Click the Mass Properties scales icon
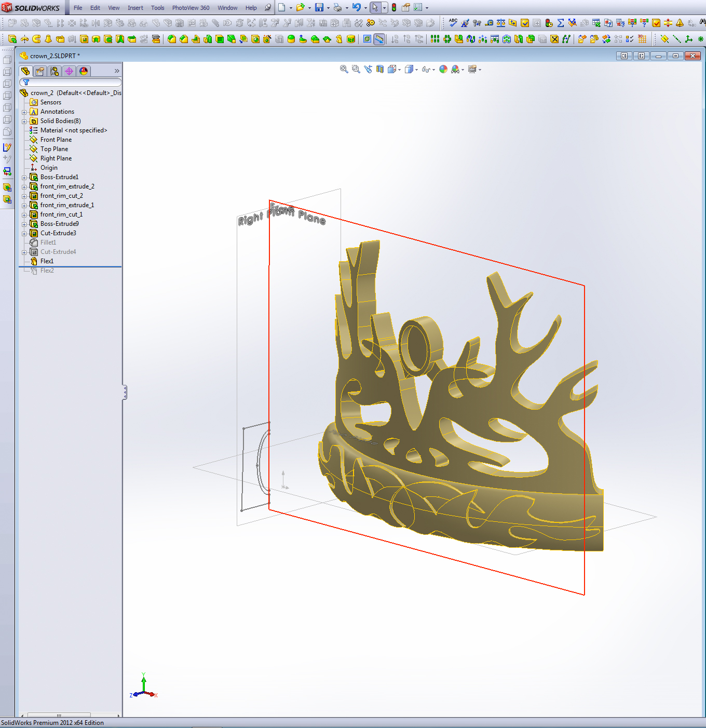 tap(501, 23)
